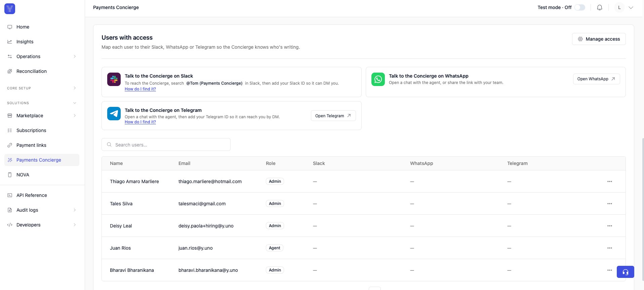The height and width of the screenshot is (290, 644).
Task: Click the WhatsApp column header
Action: [421, 163]
